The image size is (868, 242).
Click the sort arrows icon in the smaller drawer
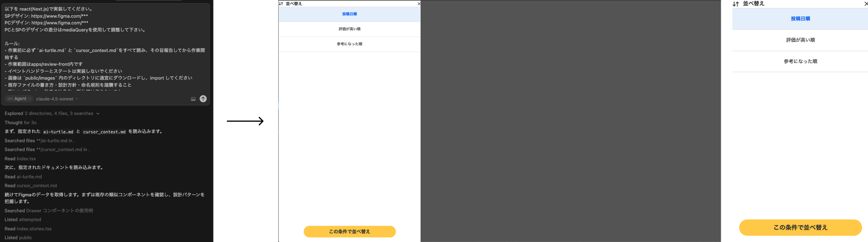point(281,4)
